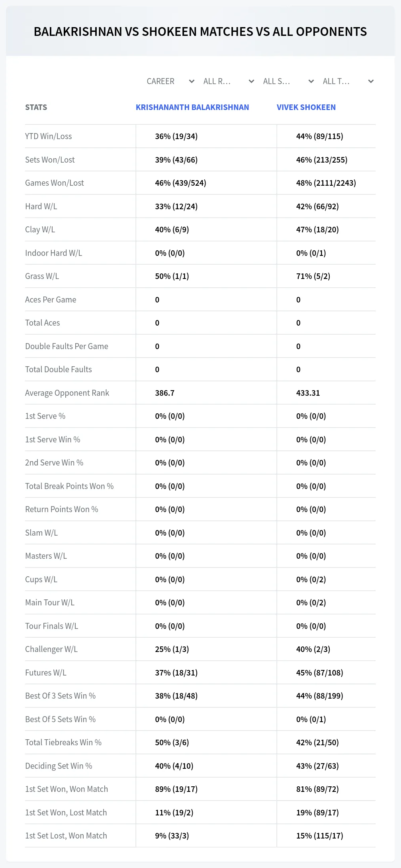Click the Total Tiebreaks Win % label

coord(63,742)
